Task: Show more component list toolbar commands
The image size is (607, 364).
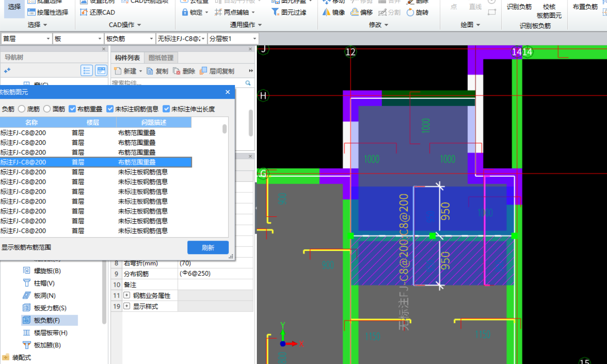Action: tap(251, 71)
